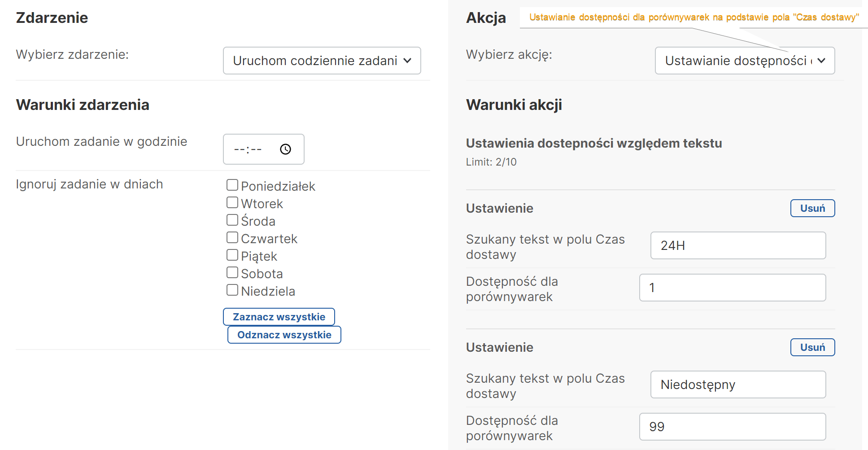Click the field containing 'Niedostępny'

(737, 384)
